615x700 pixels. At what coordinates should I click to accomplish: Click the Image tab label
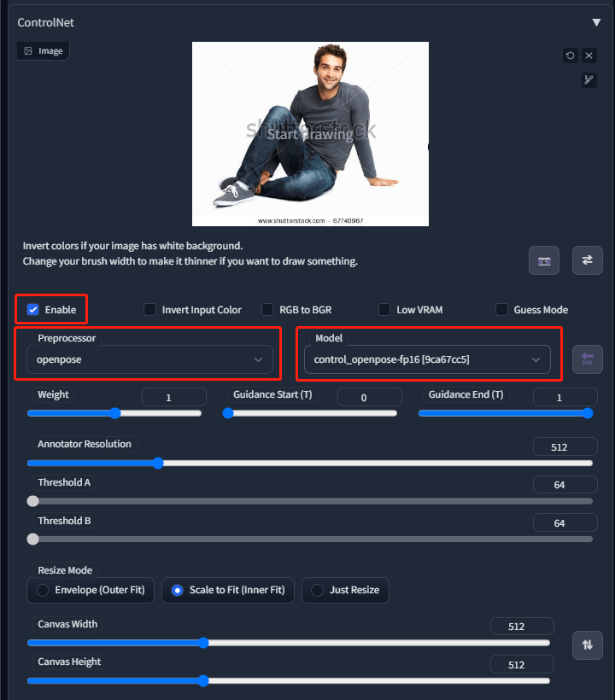(x=44, y=51)
